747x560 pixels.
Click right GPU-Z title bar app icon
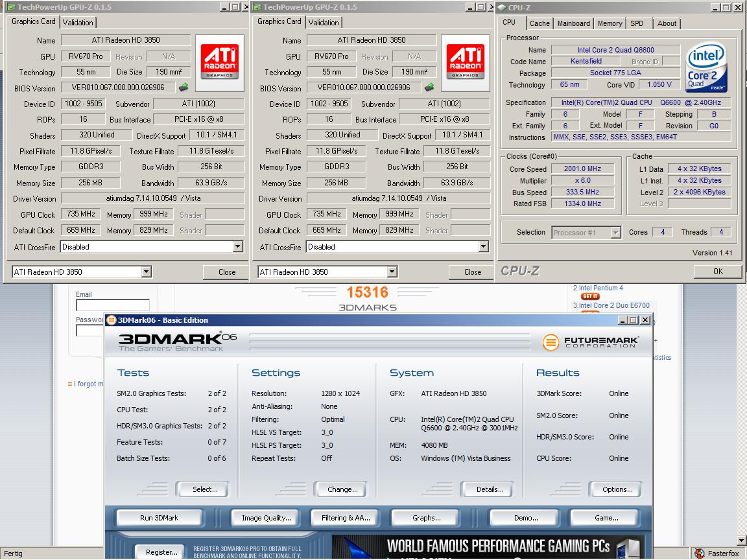[x=257, y=7]
